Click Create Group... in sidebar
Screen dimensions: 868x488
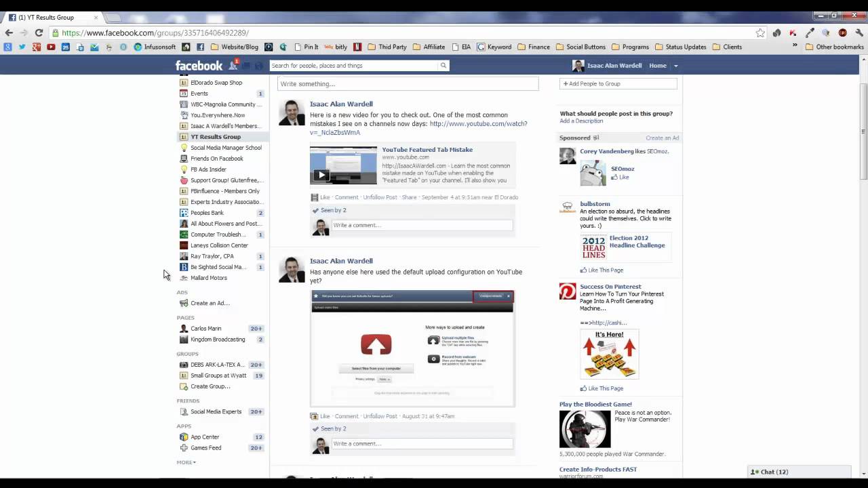point(210,386)
